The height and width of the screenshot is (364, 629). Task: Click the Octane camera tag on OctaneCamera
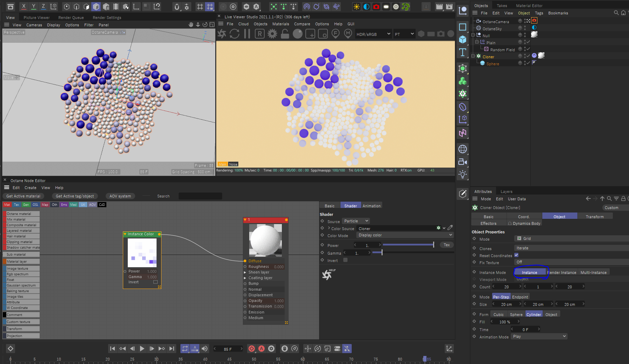(x=534, y=21)
